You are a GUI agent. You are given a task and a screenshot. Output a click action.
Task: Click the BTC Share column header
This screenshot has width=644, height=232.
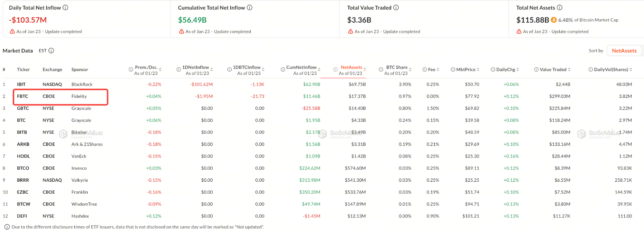coord(397,67)
